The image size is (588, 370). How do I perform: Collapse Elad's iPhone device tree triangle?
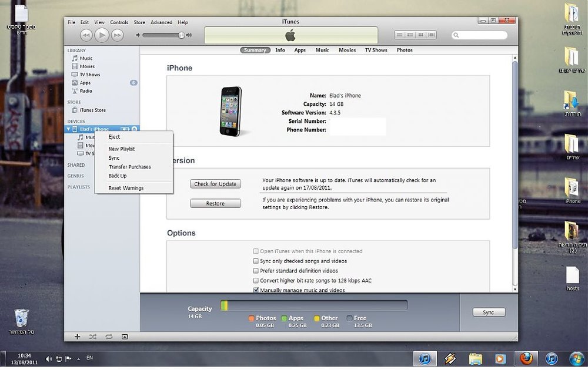[x=68, y=129]
